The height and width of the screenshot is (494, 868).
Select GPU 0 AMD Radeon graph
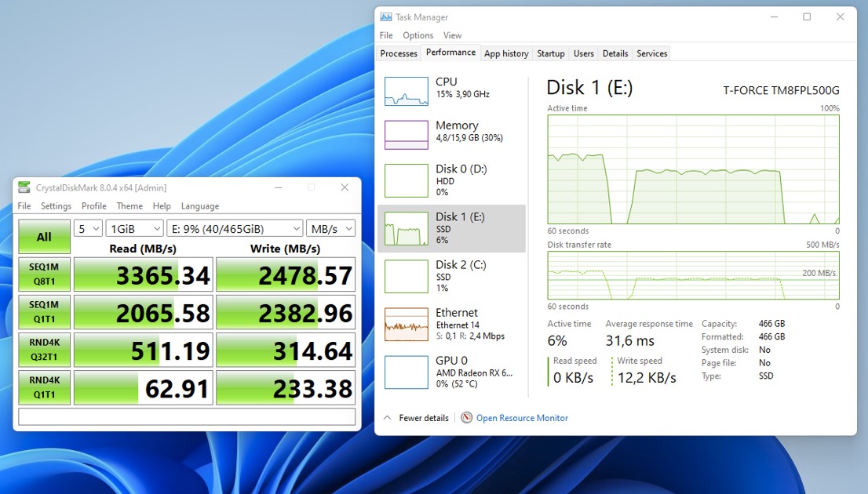[406, 372]
